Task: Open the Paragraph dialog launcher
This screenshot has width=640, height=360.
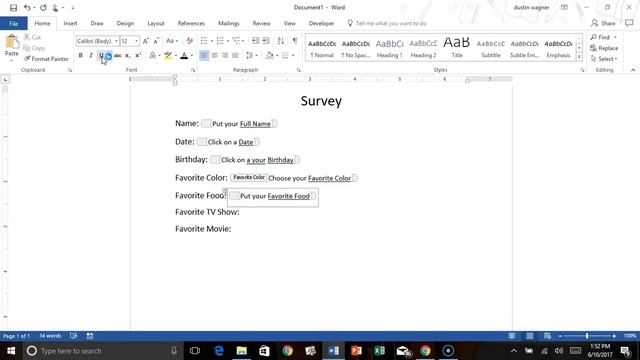Action: tap(298, 70)
